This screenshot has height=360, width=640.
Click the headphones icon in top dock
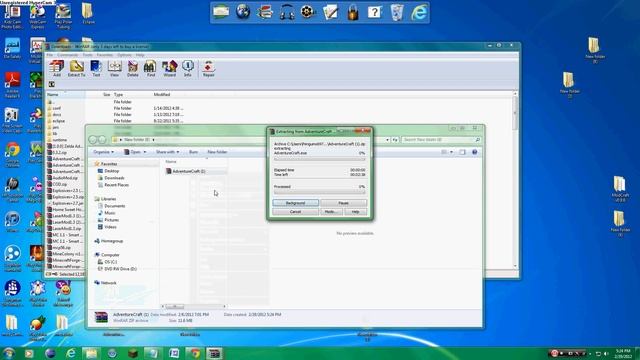[287, 12]
